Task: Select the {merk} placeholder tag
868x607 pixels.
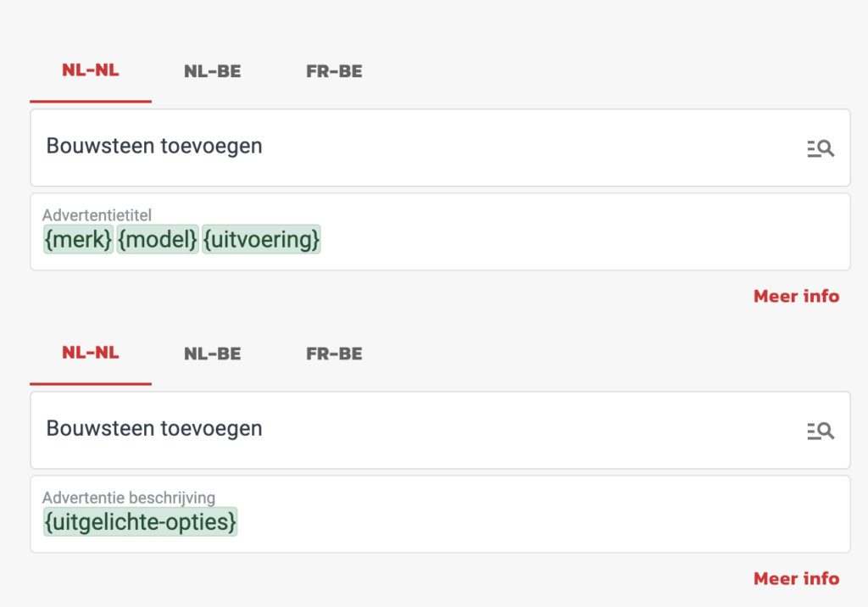Action: 78,240
